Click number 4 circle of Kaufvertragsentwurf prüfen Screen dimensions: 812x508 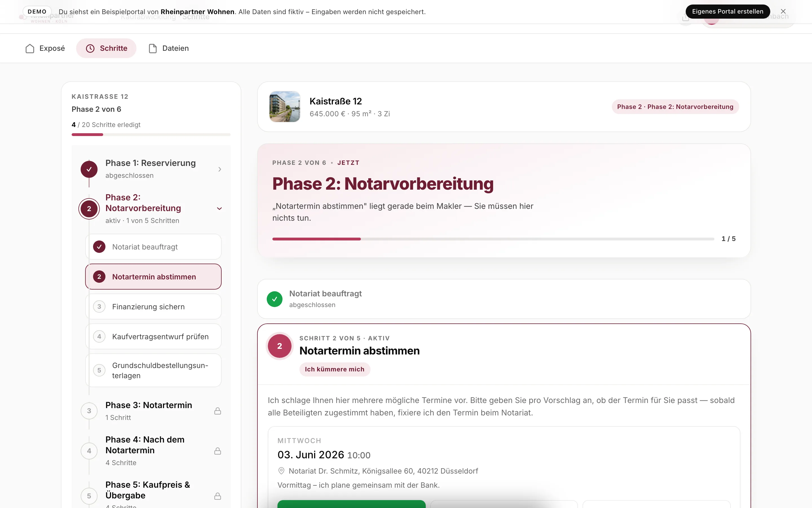[99, 337]
